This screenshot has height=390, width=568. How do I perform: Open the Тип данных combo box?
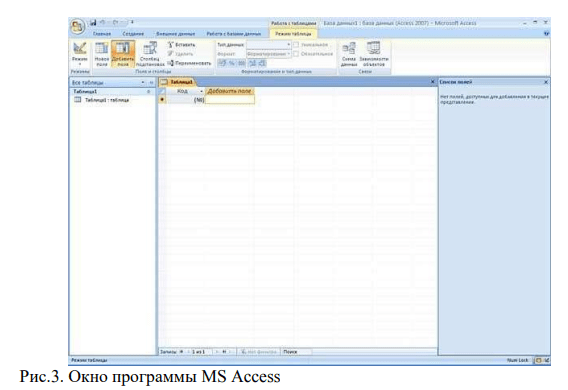coord(269,45)
